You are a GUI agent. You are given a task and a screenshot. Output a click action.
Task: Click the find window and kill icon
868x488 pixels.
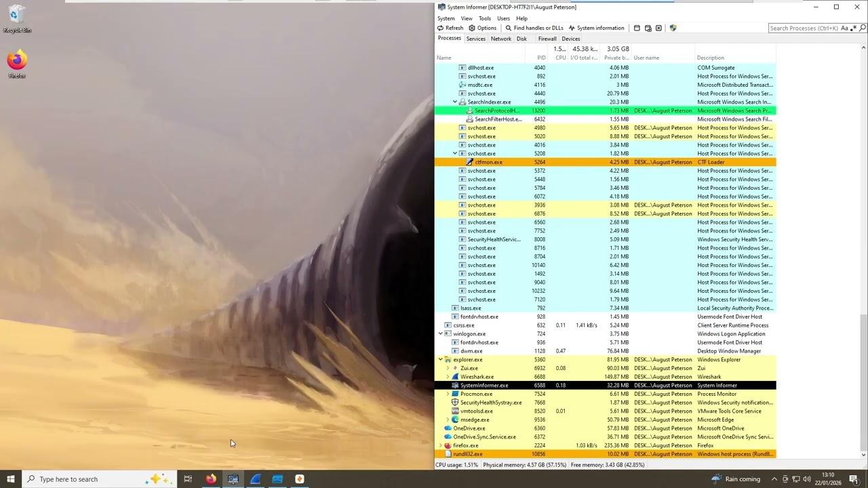(658, 28)
